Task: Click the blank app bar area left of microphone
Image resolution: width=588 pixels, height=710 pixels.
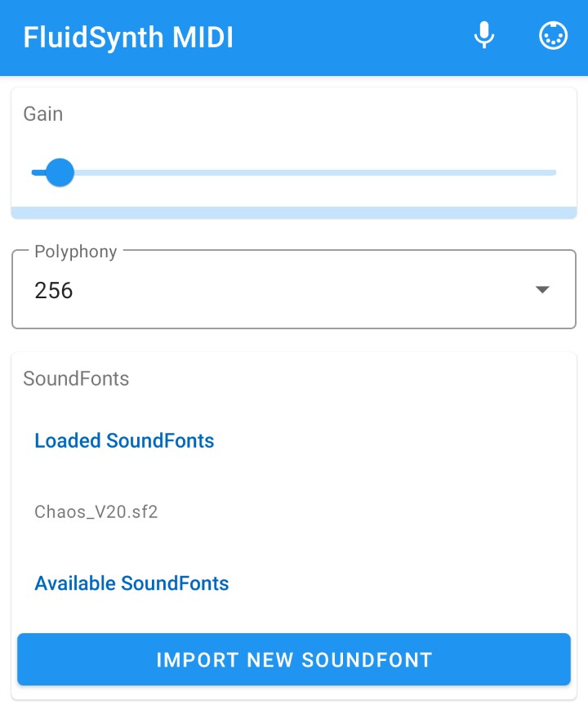Action: click(351, 38)
